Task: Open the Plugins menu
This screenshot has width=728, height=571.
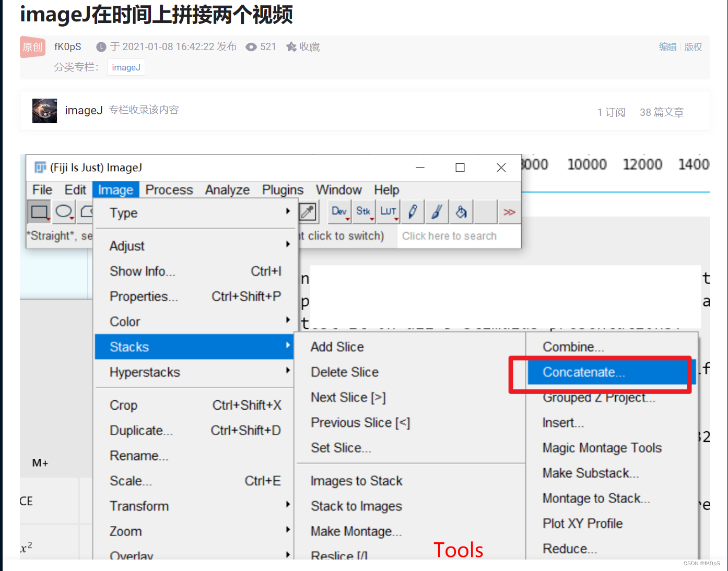Action: (x=282, y=190)
